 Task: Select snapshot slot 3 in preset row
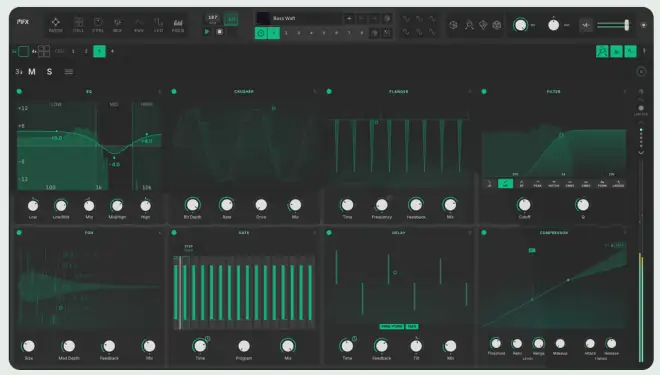click(x=299, y=32)
